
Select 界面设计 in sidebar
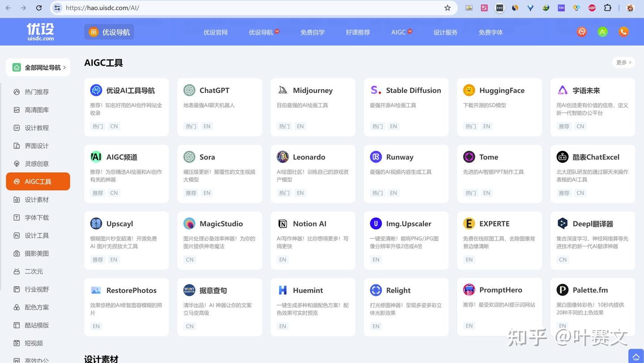coord(38,146)
